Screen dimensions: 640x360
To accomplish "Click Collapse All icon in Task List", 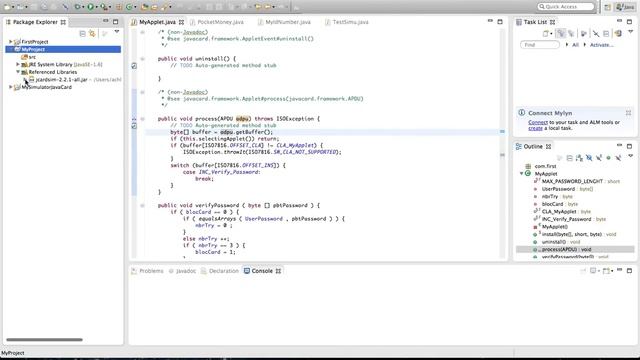I will (606, 33).
